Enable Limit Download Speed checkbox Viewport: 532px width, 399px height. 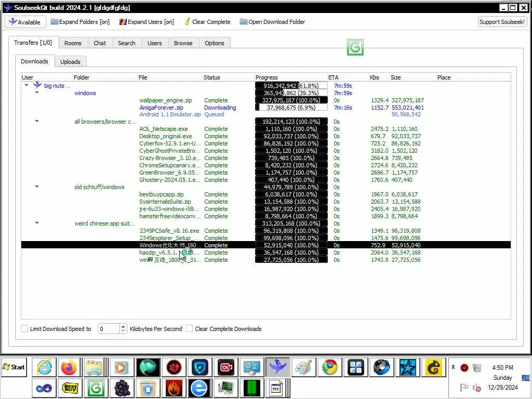pos(24,328)
